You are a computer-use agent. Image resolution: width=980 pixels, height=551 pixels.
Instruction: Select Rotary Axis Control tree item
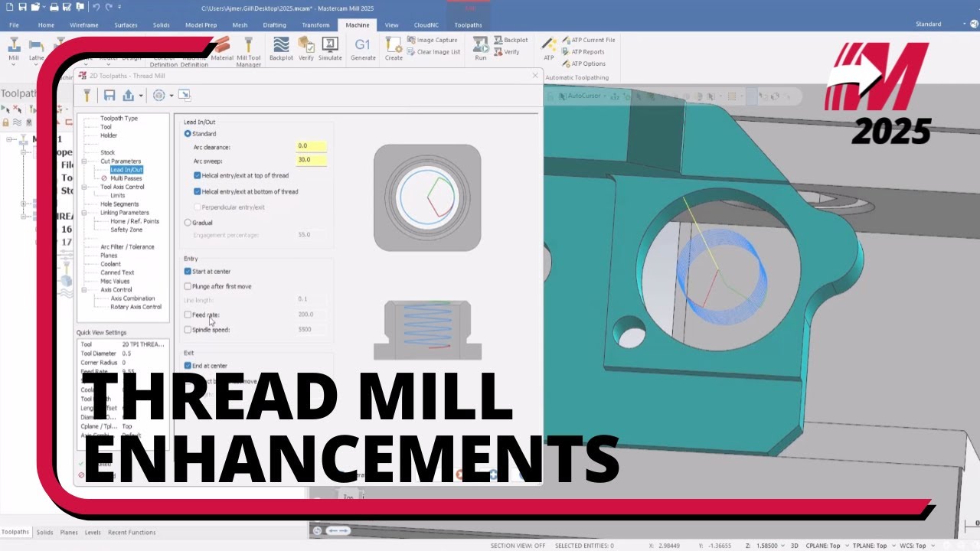click(136, 307)
